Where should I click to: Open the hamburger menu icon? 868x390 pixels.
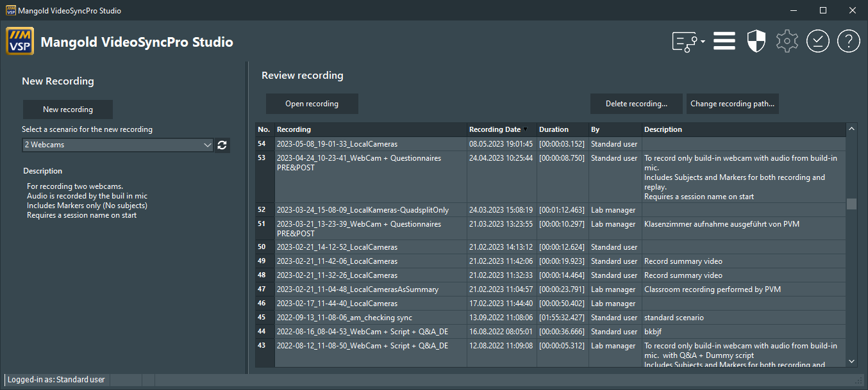(x=724, y=41)
